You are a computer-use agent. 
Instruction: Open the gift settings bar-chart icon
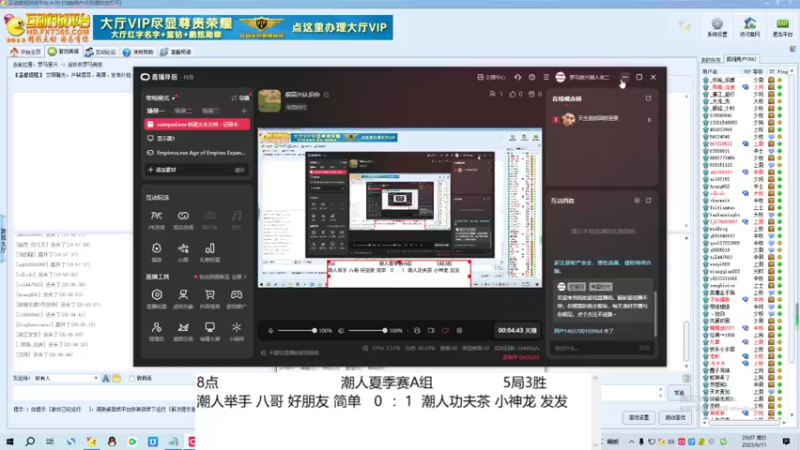210,248
